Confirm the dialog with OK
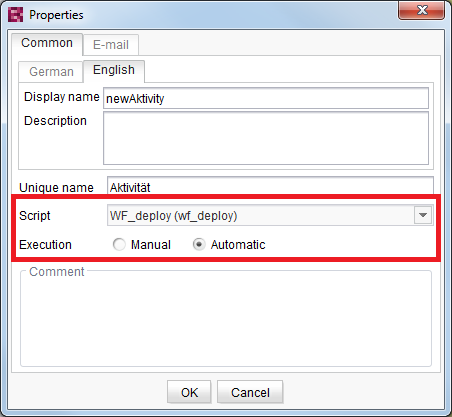 tap(189, 392)
